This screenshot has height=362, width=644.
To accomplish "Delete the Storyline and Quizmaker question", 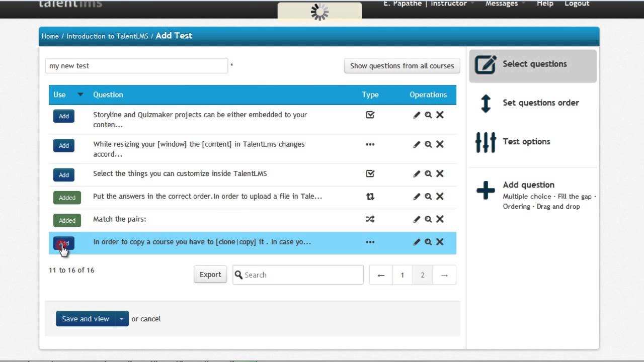I will [440, 115].
